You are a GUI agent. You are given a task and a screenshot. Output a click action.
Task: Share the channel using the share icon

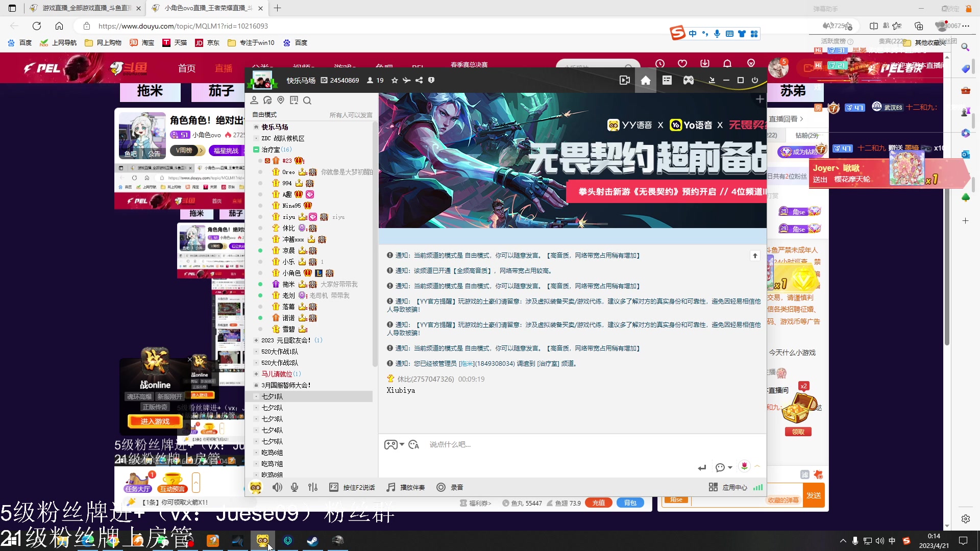[419, 81]
